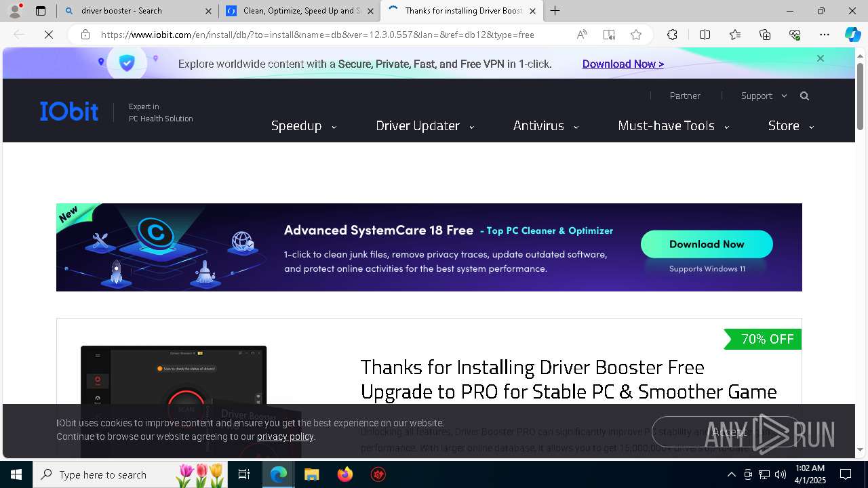Close the 'Clean, Optimize, Speed Up' tab
This screenshot has height=488, width=868.
click(x=370, y=11)
